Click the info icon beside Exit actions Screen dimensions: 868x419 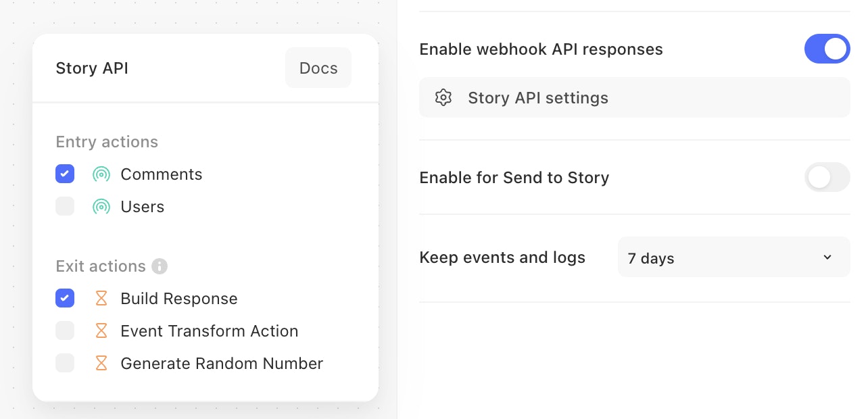coord(160,266)
